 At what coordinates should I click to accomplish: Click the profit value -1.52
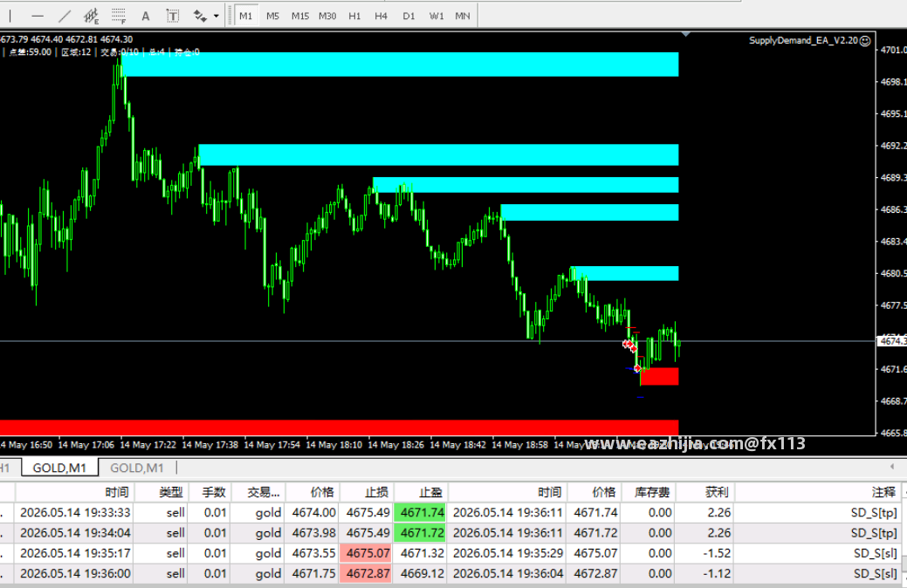coord(717,553)
